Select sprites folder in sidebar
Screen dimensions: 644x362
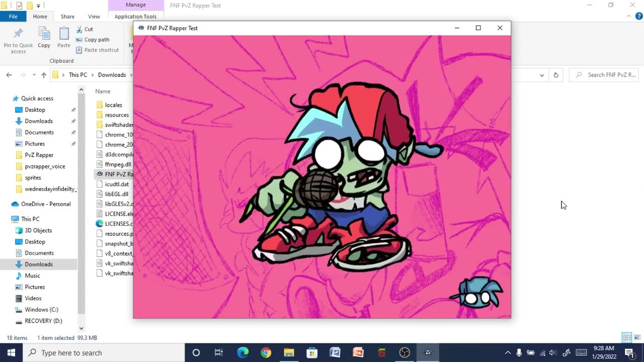pos(33,177)
